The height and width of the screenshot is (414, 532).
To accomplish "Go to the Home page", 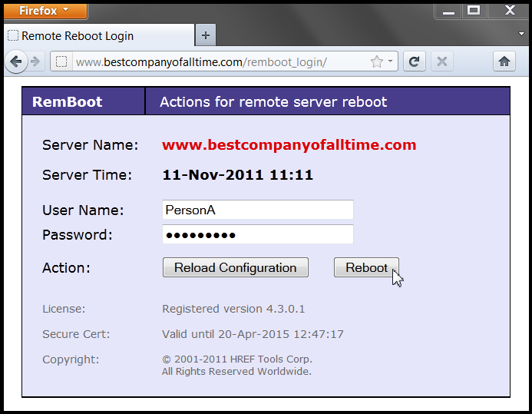I will [x=504, y=62].
